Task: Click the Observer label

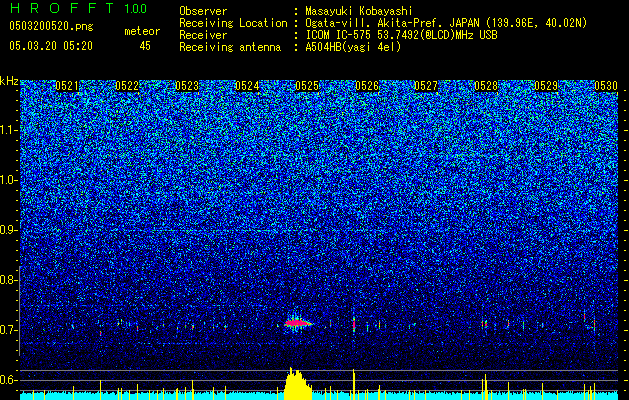Action: point(203,11)
